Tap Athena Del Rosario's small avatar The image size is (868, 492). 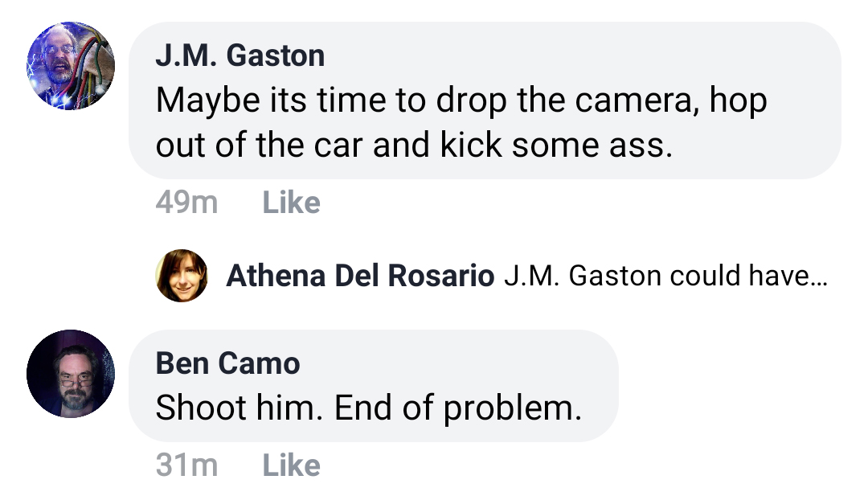coord(182,276)
